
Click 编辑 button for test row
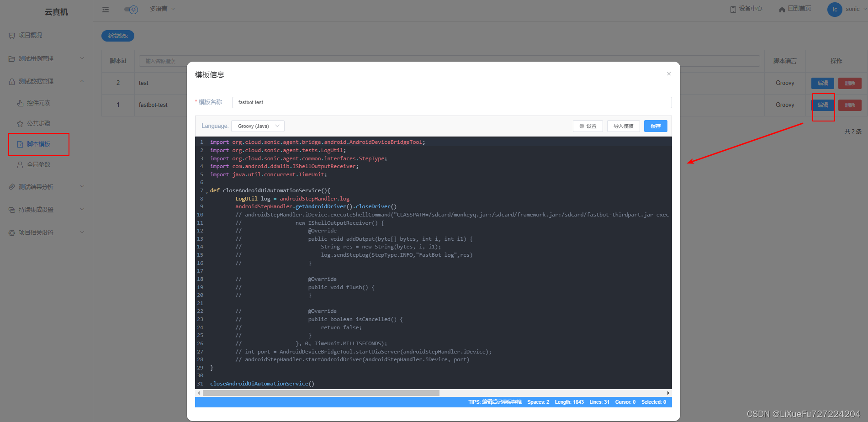click(x=823, y=83)
